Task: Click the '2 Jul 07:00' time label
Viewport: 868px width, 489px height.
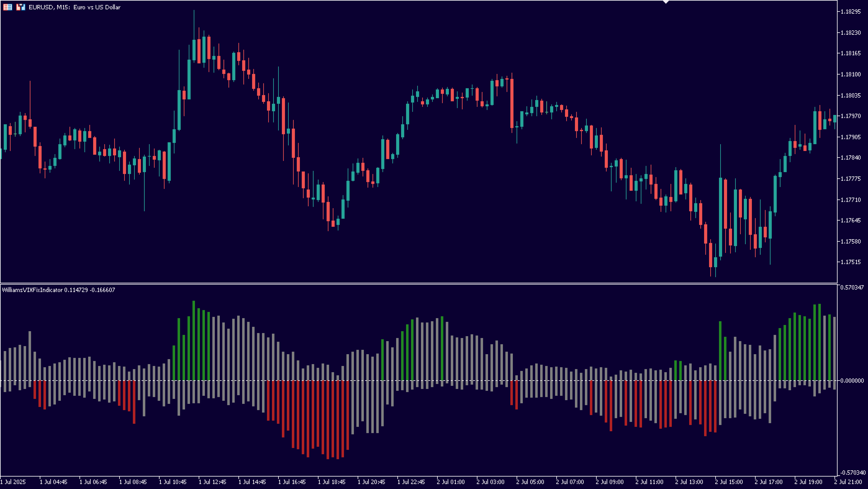Action: tap(570, 482)
